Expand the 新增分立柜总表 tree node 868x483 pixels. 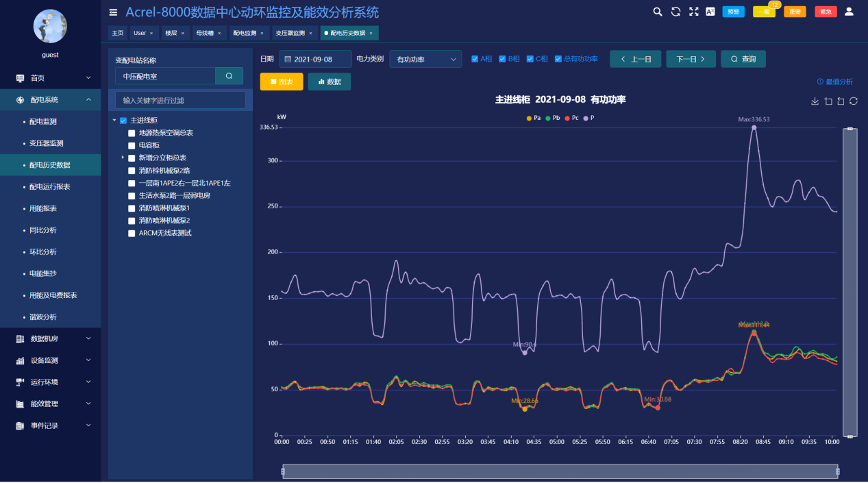coord(124,156)
